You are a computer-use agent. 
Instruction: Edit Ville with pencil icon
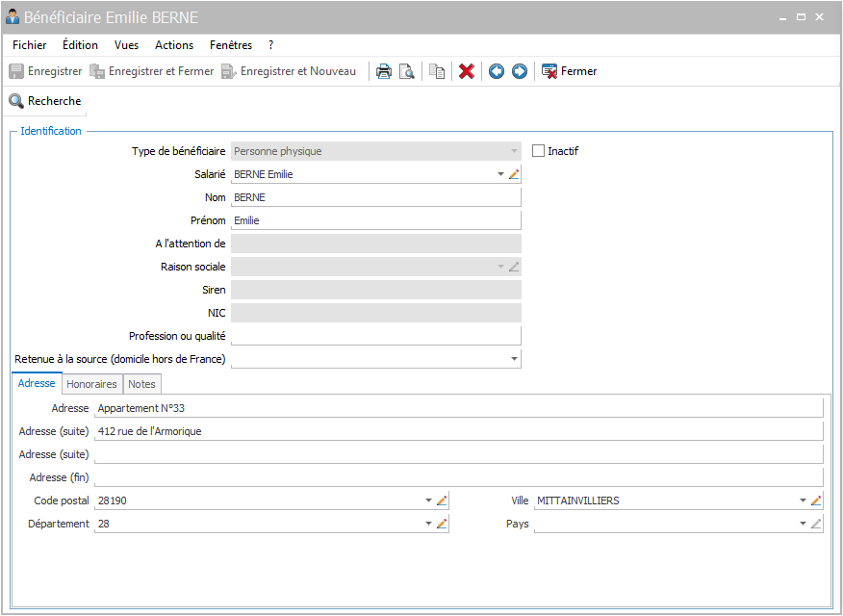pyautogui.click(x=816, y=500)
